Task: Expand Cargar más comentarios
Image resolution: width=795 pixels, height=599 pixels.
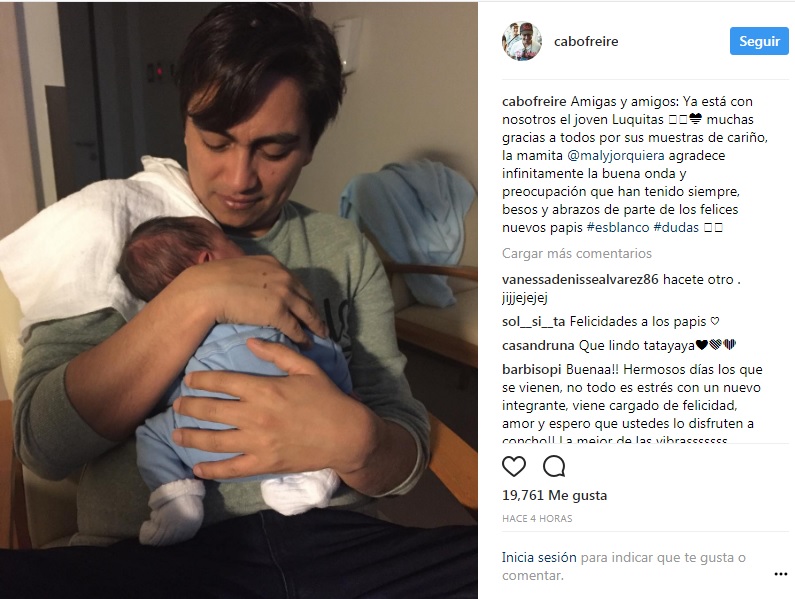Action: (x=576, y=254)
